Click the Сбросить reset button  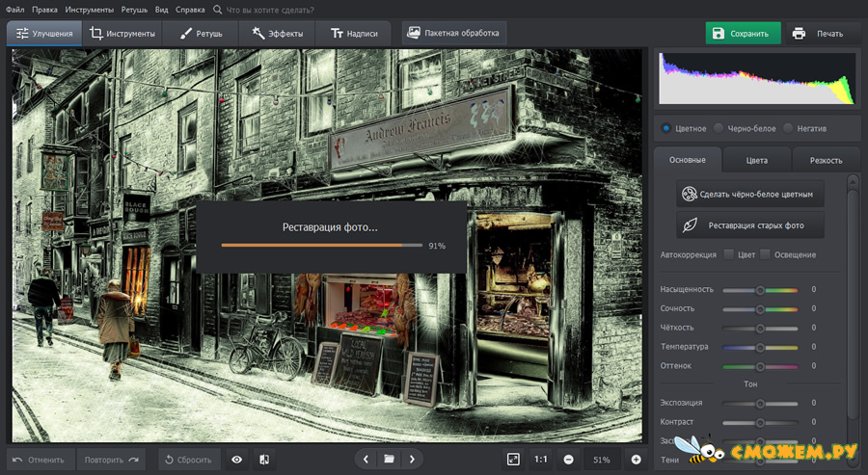click(x=189, y=460)
